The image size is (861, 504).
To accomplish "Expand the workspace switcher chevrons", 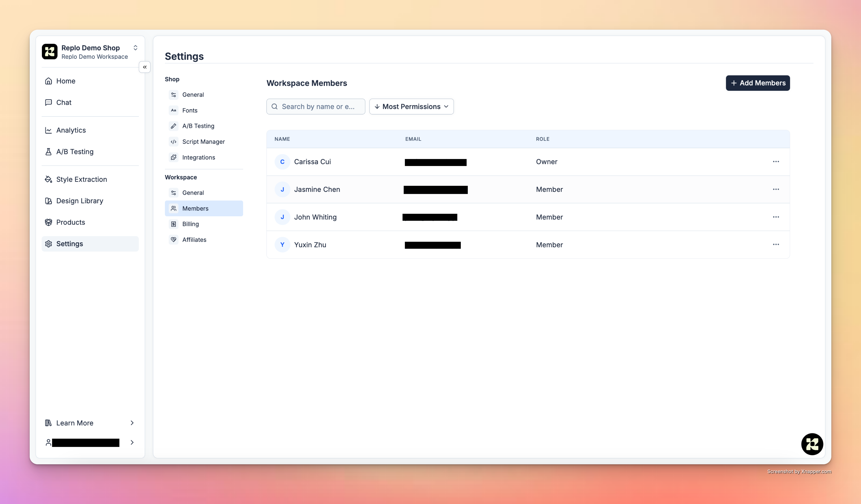I will tap(135, 48).
